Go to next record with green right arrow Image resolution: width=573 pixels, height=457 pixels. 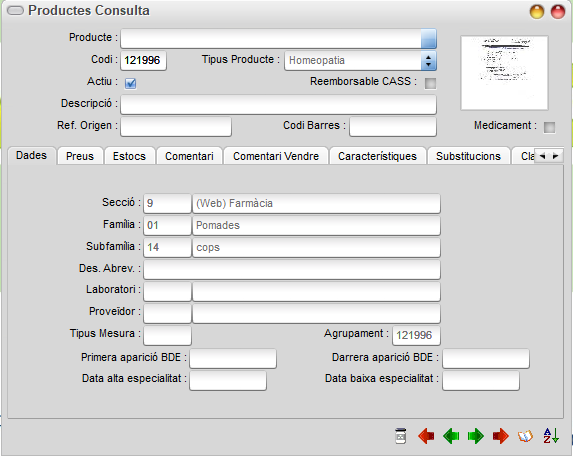tap(476, 436)
